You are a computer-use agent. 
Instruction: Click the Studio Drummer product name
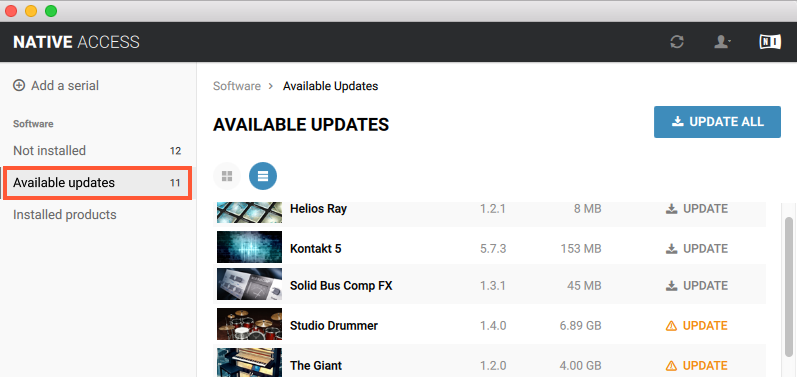point(334,326)
